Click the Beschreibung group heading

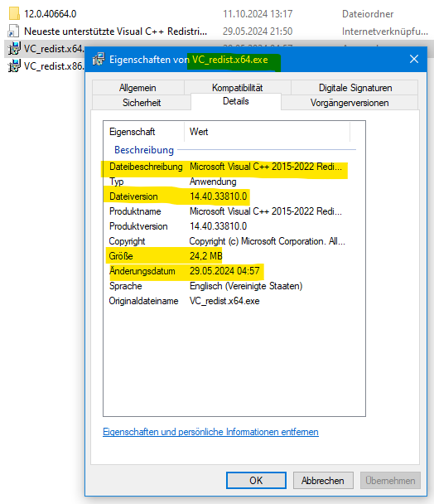144,150
